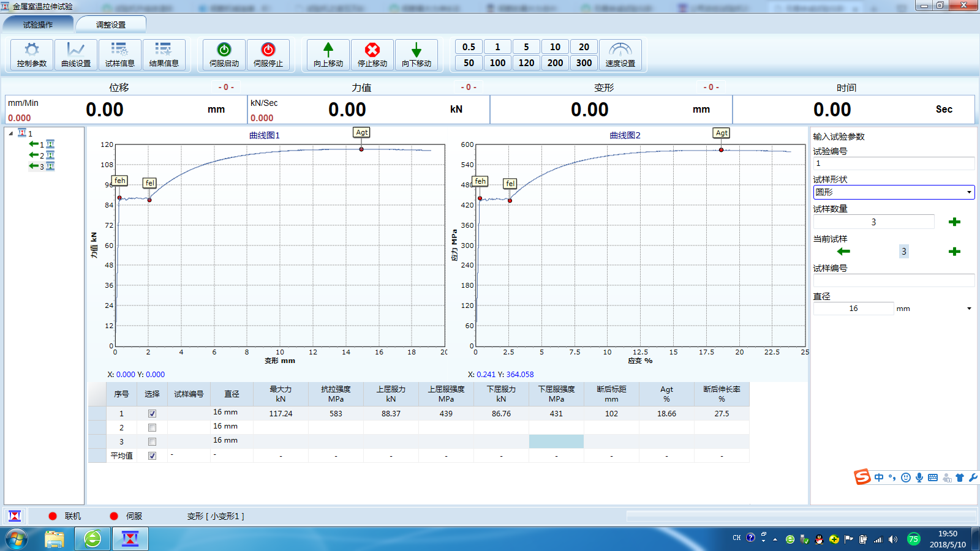Image resolution: width=980 pixels, height=551 pixels.
Task: Zero the 位移 displacement reading
Action: (x=226, y=88)
